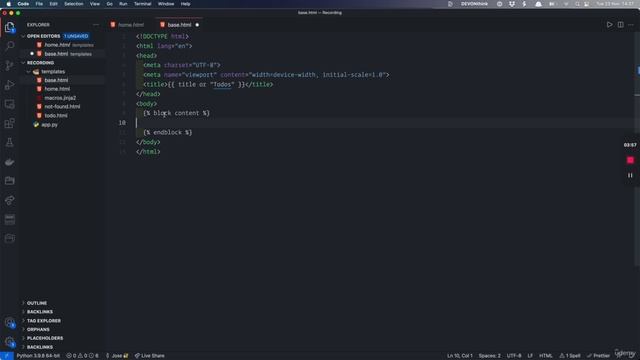The width and height of the screenshot is (640, 360).
Task: Click the LF end-of-line selector
Action: (x=530, y=356)
